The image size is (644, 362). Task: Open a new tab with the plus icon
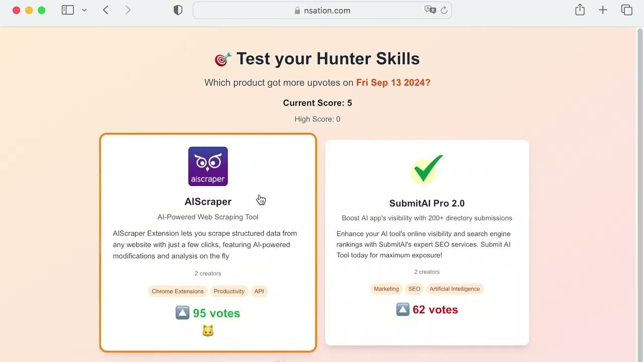click(x=603, y=10)
